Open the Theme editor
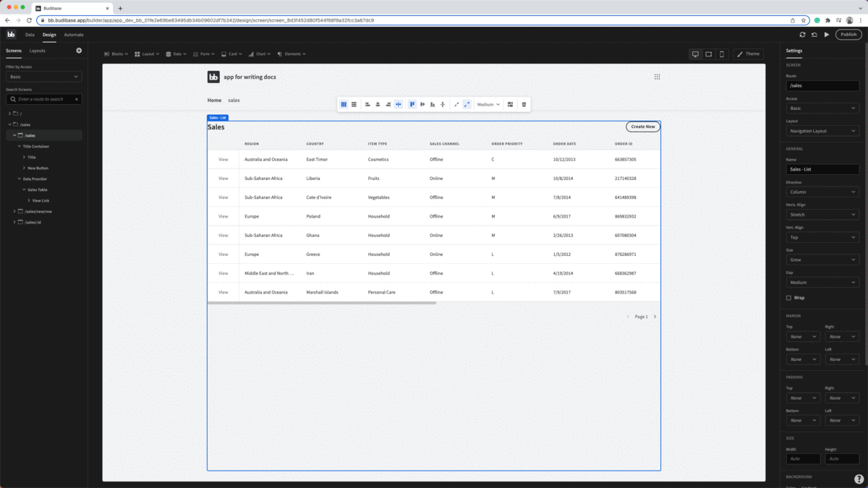This screenshot has width=868, height=488. tap(749, 54)
